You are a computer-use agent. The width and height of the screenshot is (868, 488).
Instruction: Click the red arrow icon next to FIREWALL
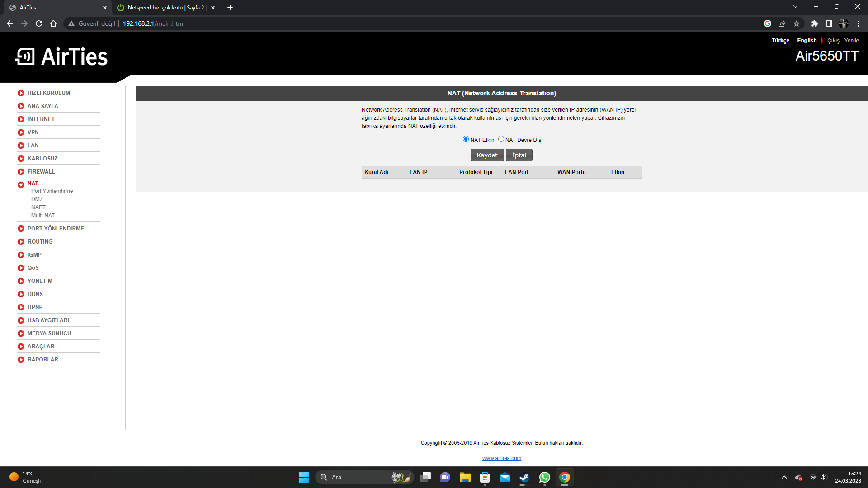tap(21, 172)
